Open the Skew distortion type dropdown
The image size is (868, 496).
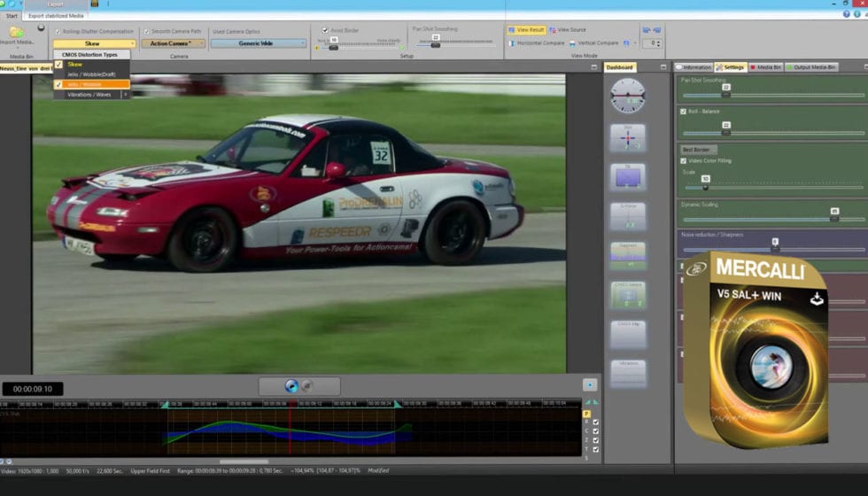pos(94,43)
